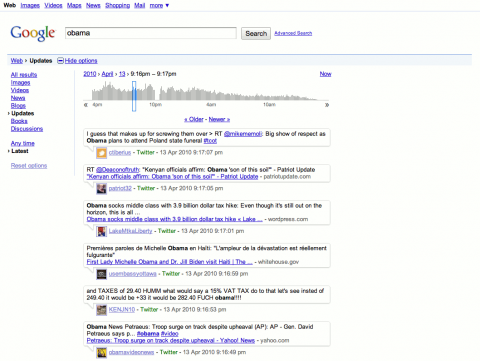Open ctiberius profile link
The height and width of the screenshot is (361, 480).
coord(120,153)
